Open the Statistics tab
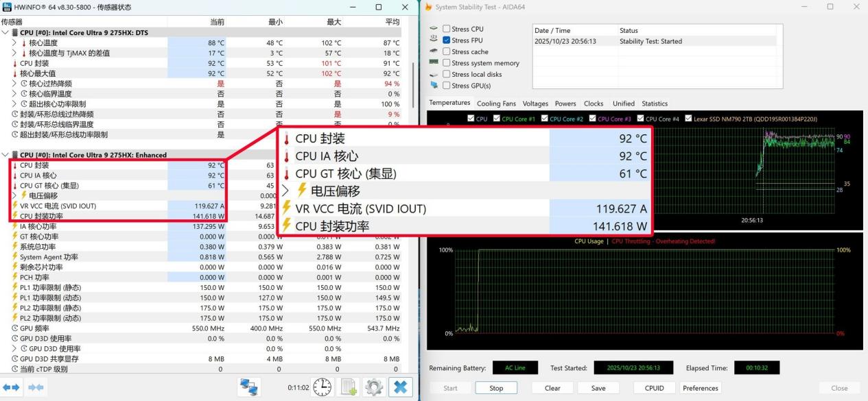The width and height of the screenshot is (868, 401). pyautogui.click(x=654, y=104)
